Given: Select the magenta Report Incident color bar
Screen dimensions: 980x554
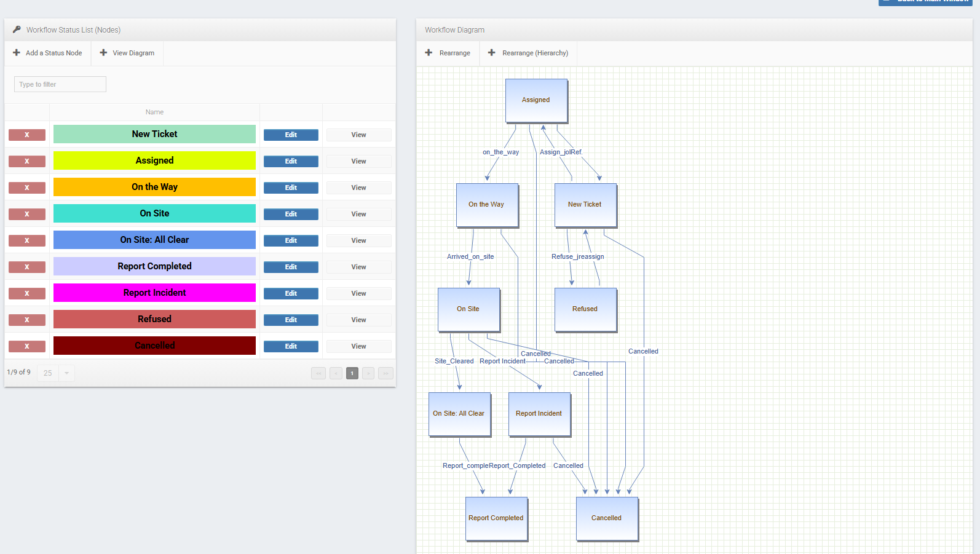Looking at the screenshot, I should point(154,293).
